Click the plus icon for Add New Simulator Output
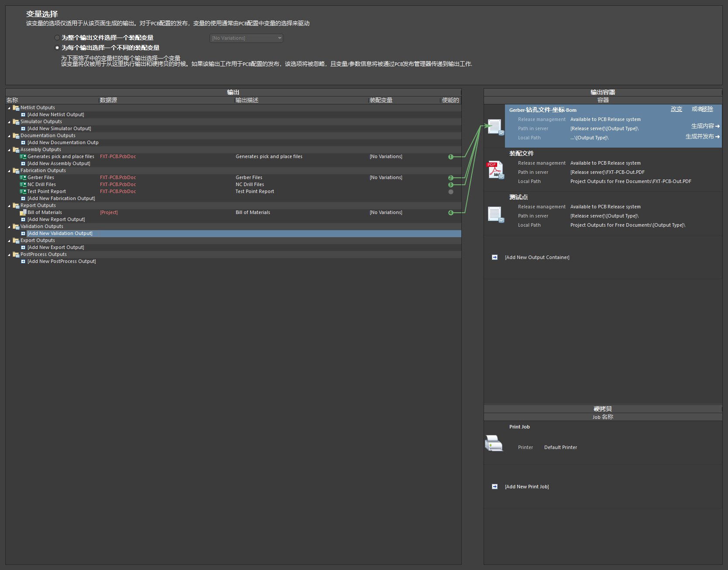 [23, 128]
